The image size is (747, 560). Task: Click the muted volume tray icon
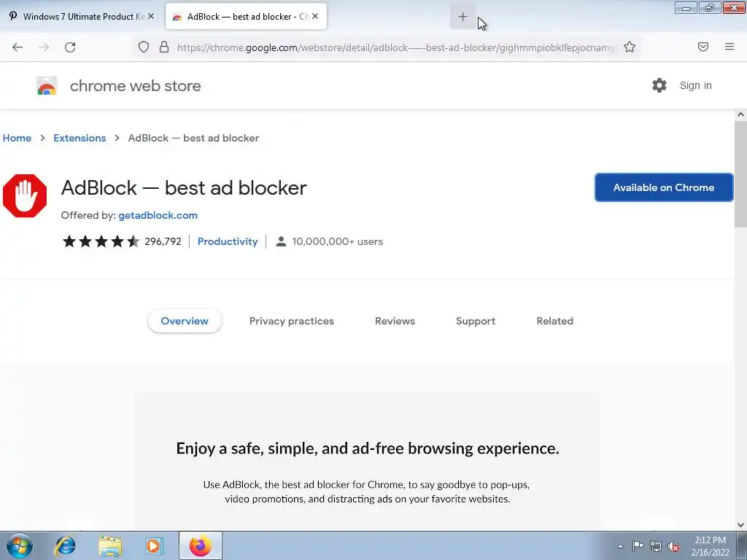pyautogui.click(x=673, y=546)
